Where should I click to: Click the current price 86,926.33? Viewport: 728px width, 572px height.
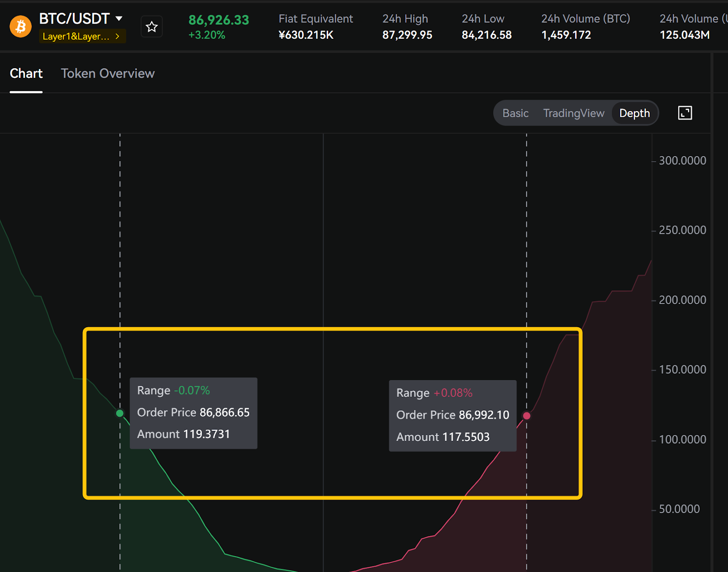[218, 20]
